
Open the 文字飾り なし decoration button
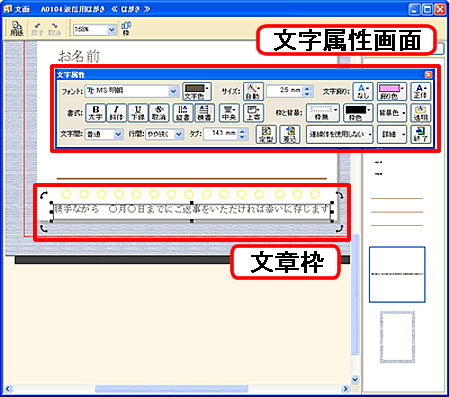pyautogui.click(x=363, y=92)
